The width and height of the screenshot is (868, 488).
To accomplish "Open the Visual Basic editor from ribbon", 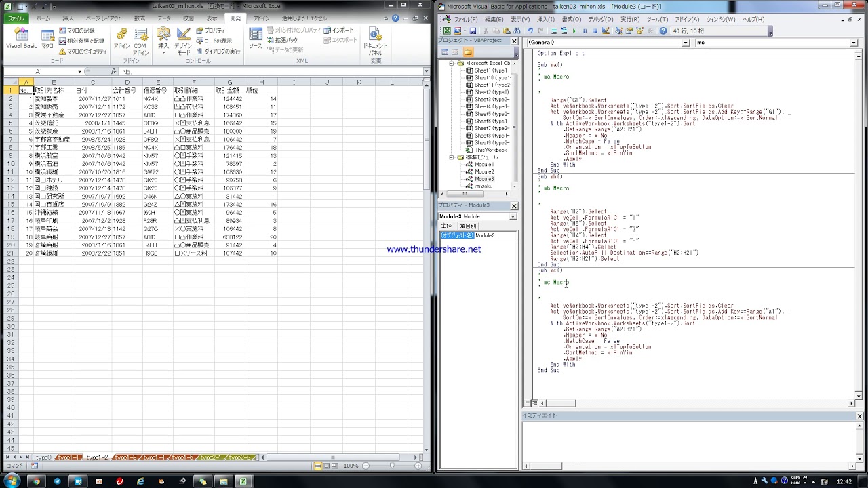I will 22,38.
